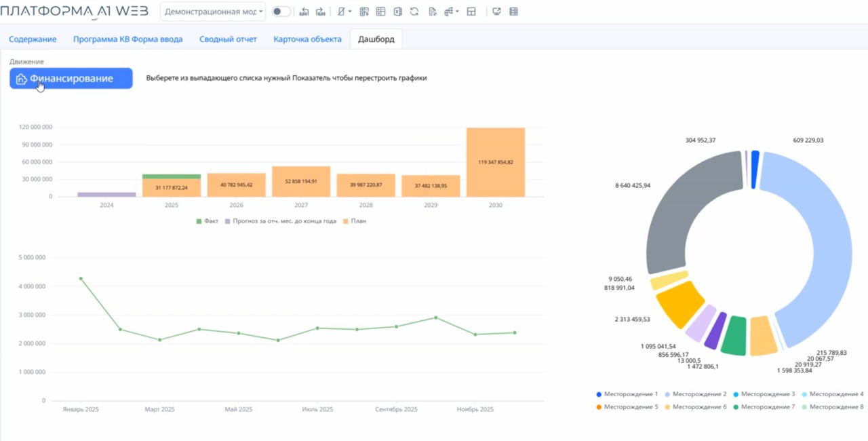Expand the hierarchy structure dropdown in toolbar
Screen dimensions: 868x441
(452, 12)
